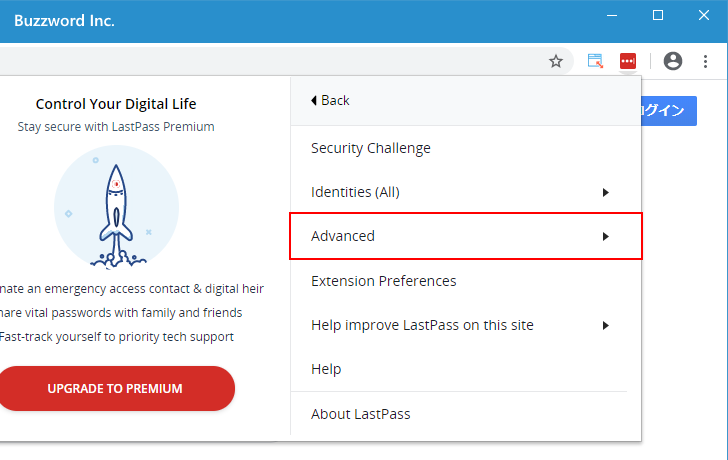Screen dimensions: 728x460
Task: Open the LastPass extension icon
Action: [628, 61]
